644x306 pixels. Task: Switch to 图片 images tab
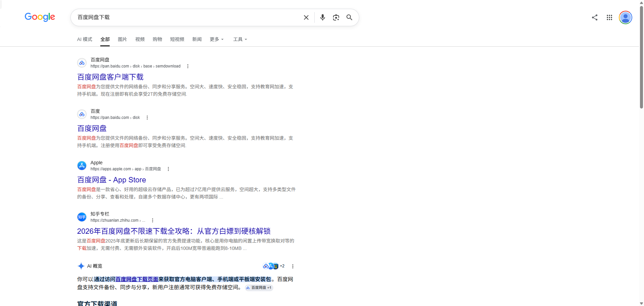122,39
